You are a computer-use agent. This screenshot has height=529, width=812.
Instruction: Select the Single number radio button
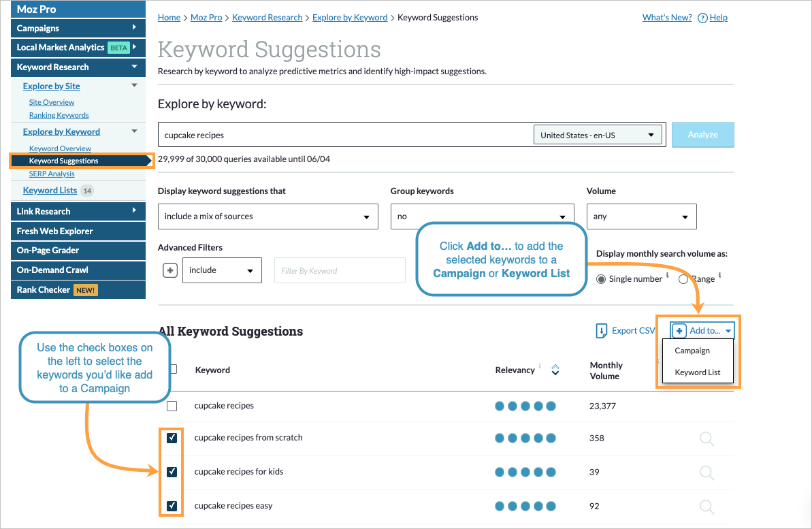click(601, 278)
